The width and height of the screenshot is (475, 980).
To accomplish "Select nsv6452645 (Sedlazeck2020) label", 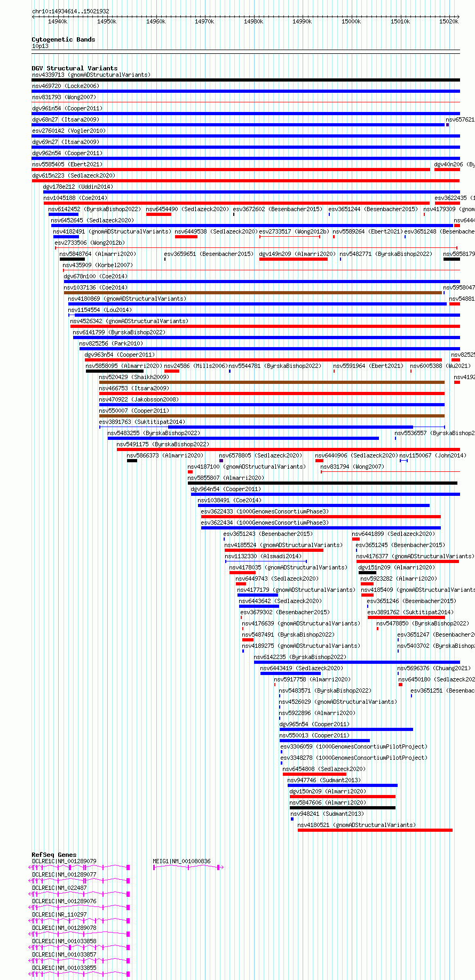I will tap(92, 220).
